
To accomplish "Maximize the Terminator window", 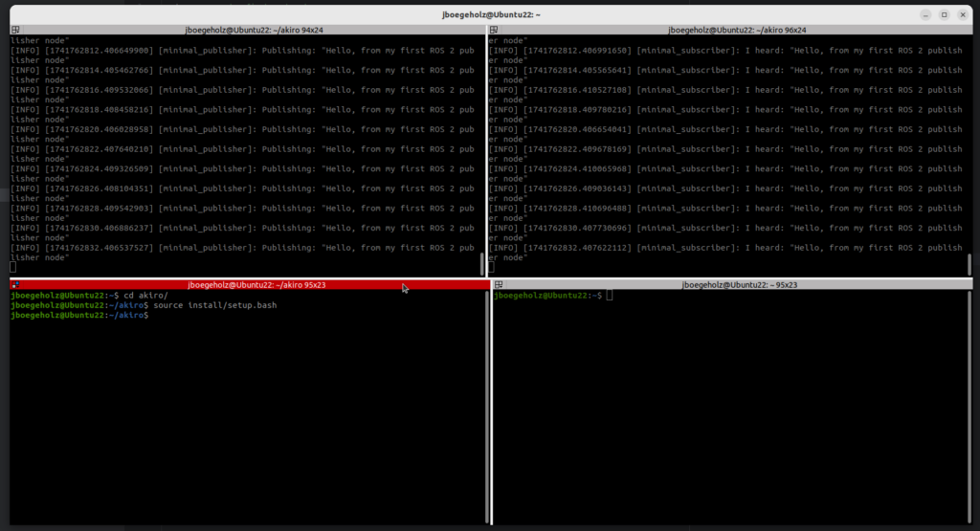I will tap(944, 14).
